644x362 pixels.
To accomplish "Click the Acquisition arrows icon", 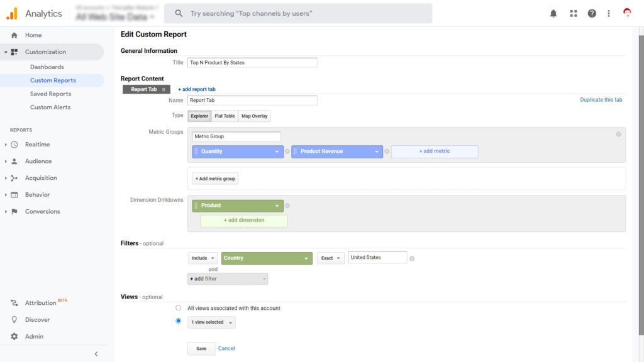I will 14,178.
